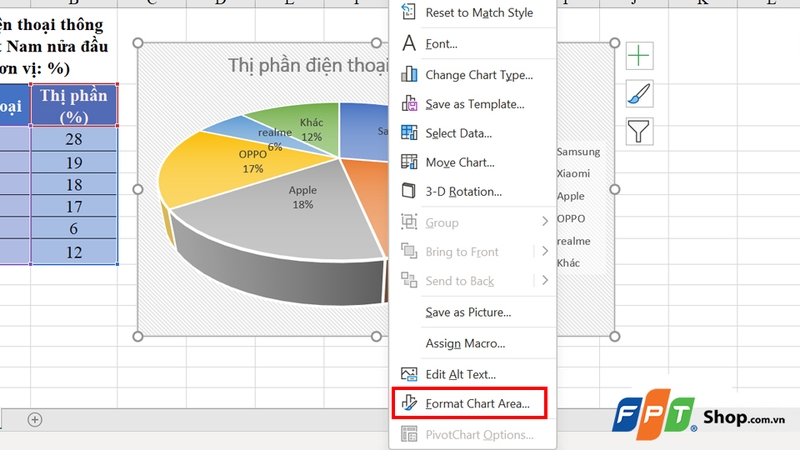Select cell containing 19
The width and height of the screenshot is (800, 450).
[x=74, y=162]
